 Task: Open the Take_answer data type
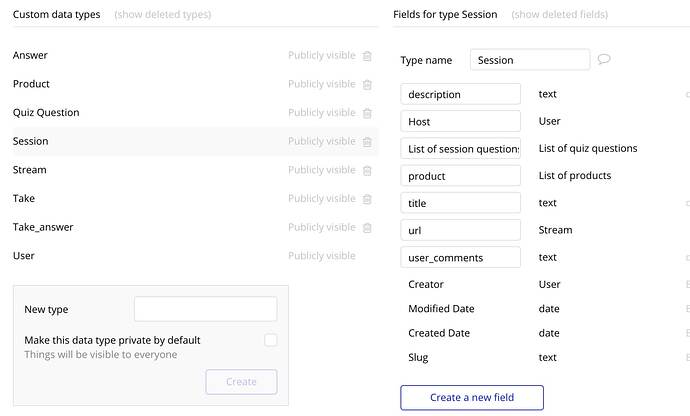[43, 227]
